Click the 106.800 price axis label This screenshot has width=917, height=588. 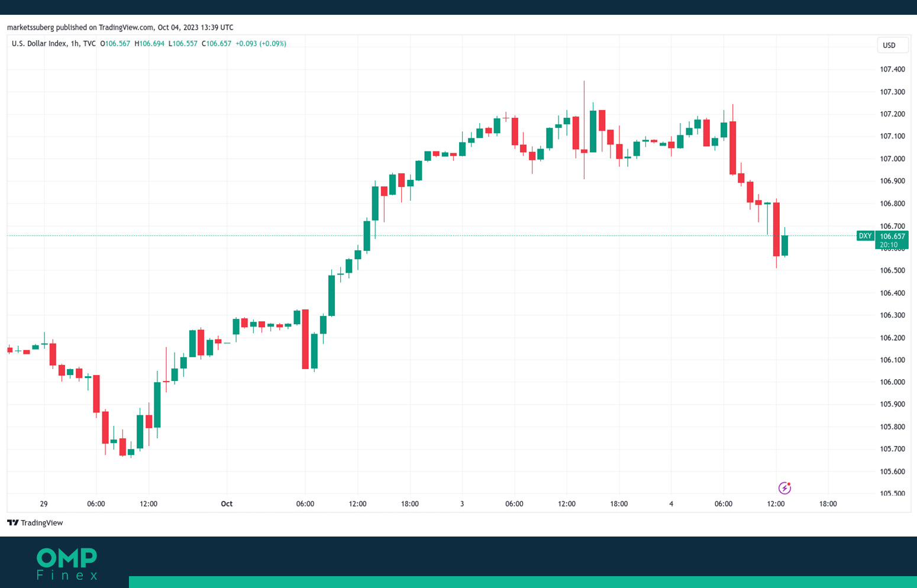(x=892, y=203)
